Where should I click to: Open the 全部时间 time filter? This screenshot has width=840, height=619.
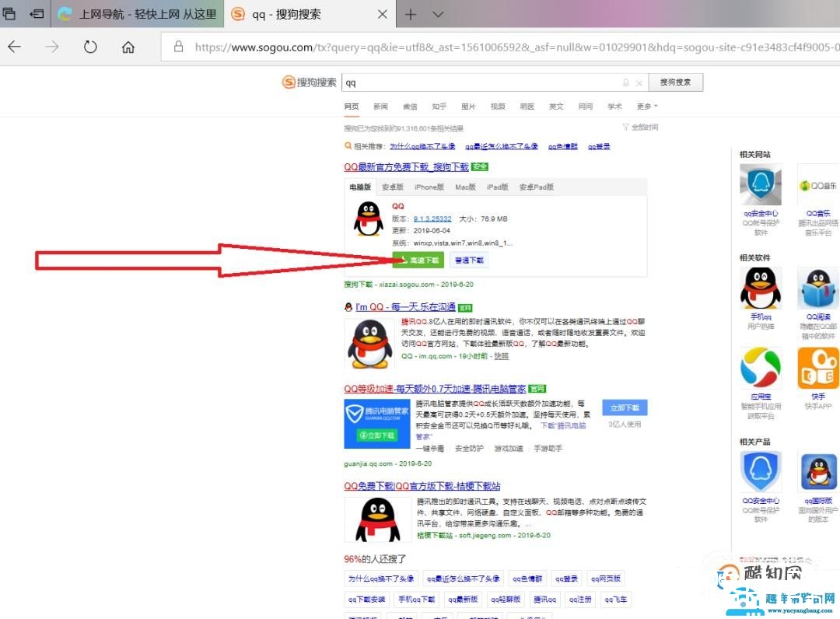point(640,128)
